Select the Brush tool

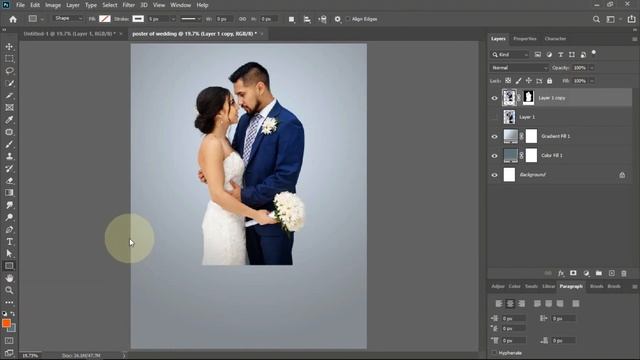click(9, 144)
